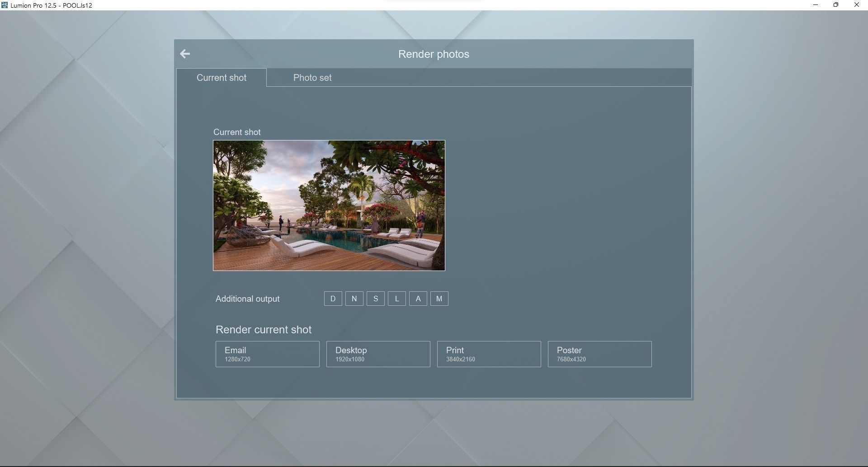The image size is (868, 467).
Task: Click the 'Render photos' heading text
Action: (434, 54)
